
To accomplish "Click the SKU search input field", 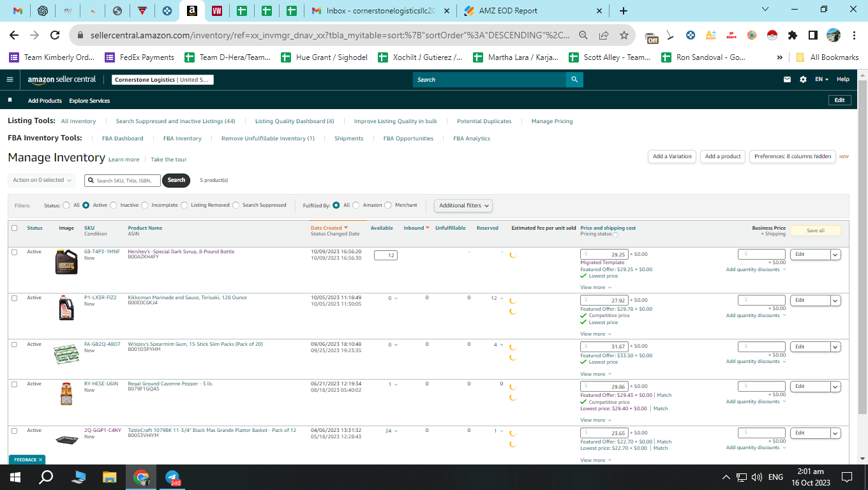I will [123, 181].
